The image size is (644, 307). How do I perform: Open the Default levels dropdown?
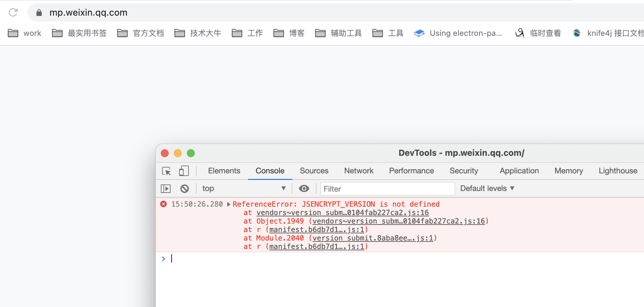487,188
